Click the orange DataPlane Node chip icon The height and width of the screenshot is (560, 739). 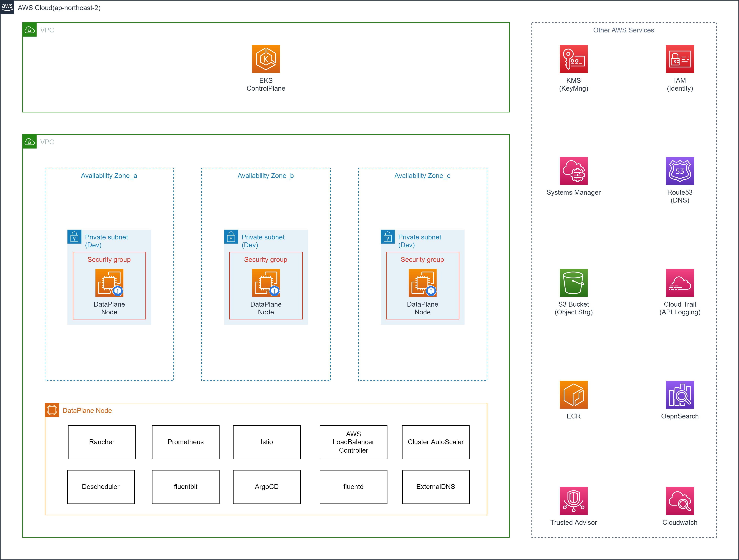point(52,410)
